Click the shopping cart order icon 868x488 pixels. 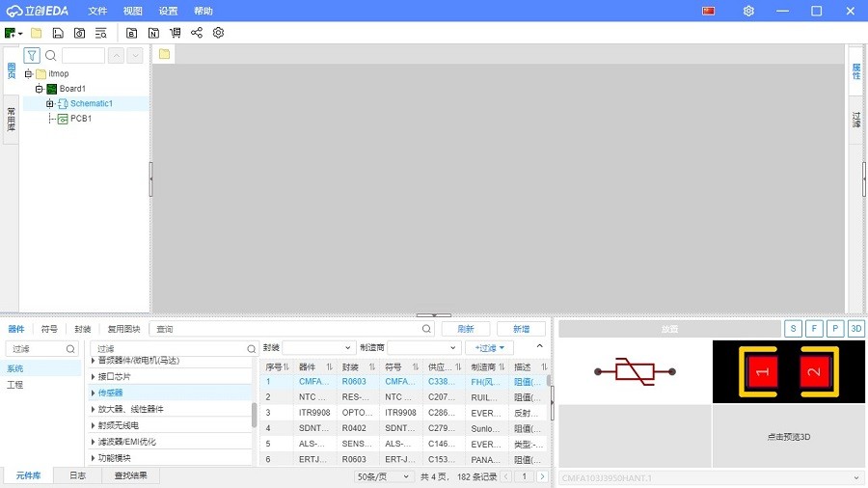point(175,33)
